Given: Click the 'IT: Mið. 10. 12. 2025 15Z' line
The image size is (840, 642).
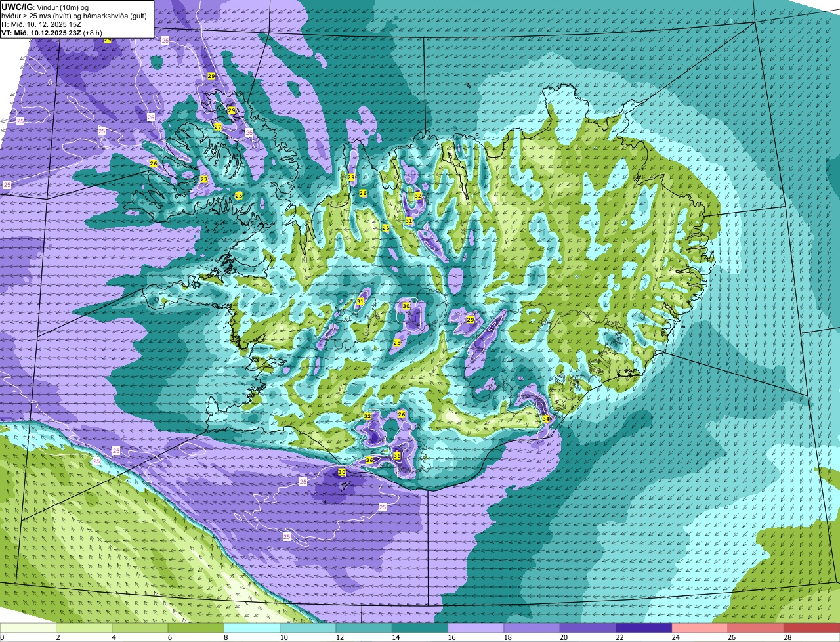Looking at the screenshot, I should [41, 24].
